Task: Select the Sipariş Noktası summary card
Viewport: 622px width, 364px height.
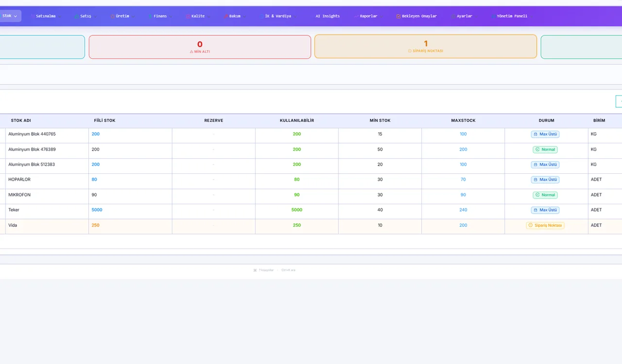Action: [x=426, y=47]
